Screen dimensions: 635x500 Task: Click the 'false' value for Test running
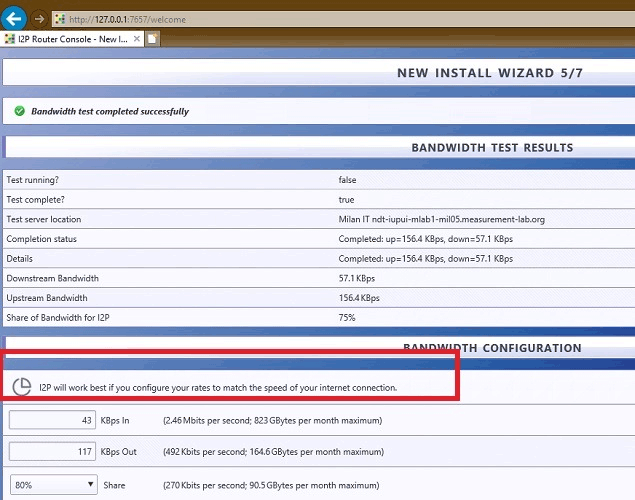pos(347,180)
